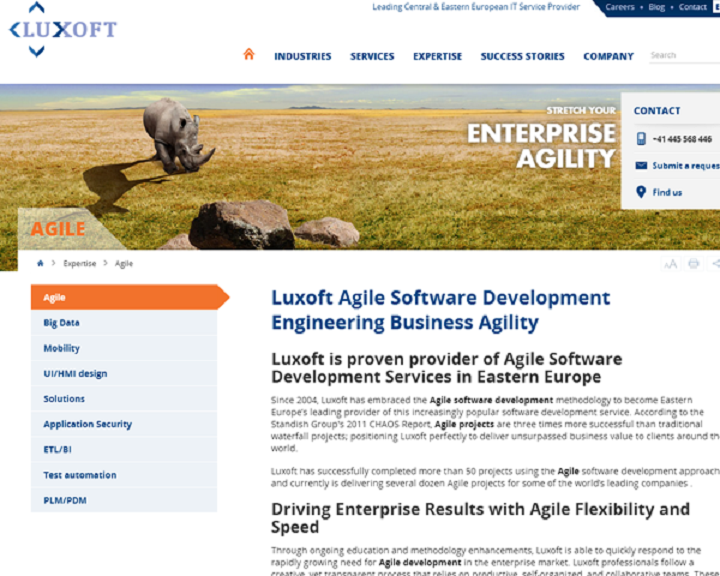Open the Careers link
The width and height of the screenshot is (720, 576).
point(619,7)
